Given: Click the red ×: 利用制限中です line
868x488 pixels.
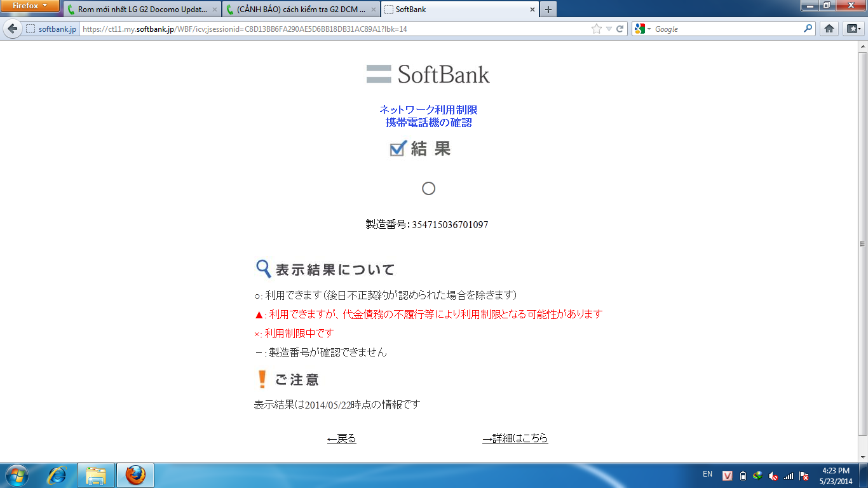Looking at the screenshot, I should [294, 333].
